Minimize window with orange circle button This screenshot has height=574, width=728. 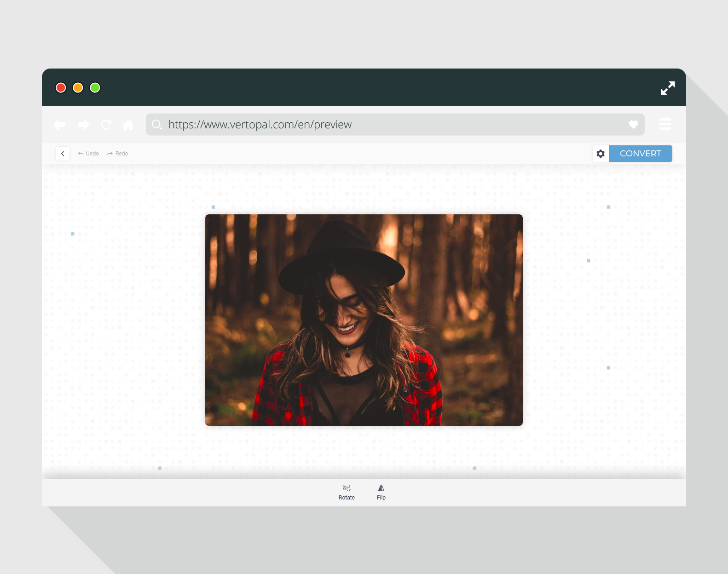(78, 88)
